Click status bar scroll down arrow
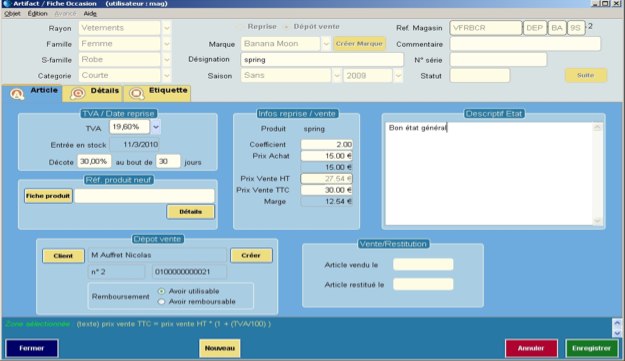The image size is (625, 361). (617, 333)
